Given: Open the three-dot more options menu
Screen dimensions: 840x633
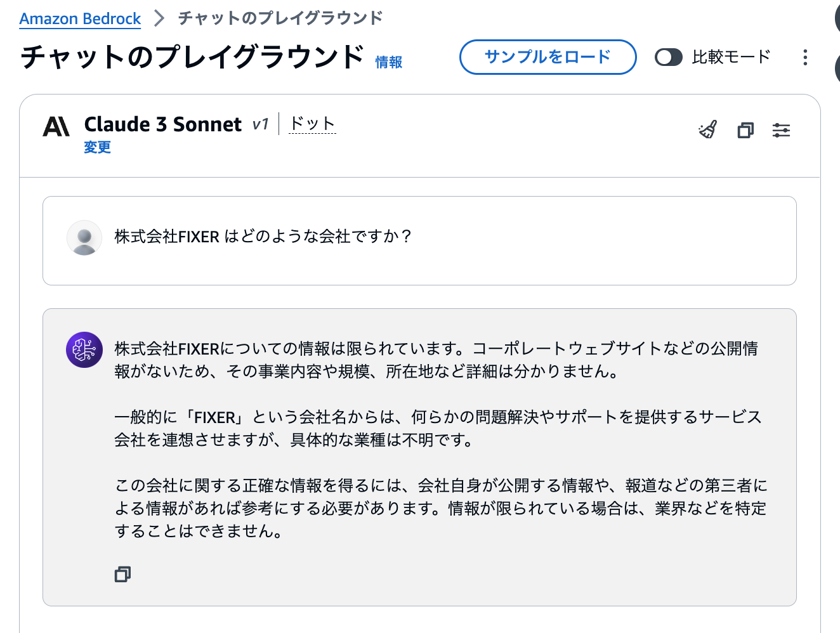Looking at the screenshot, I should (805, 58).
